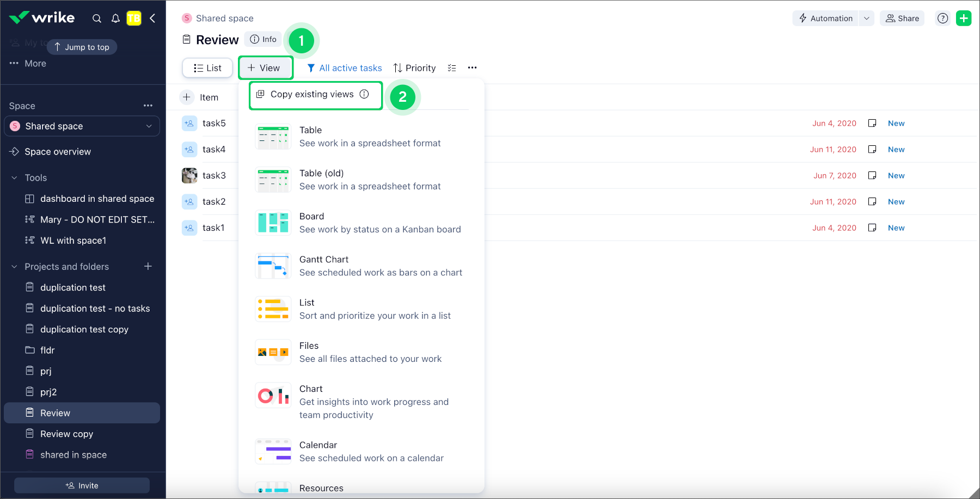
Task: Click the Wrike logo
Action: (42, 18)
